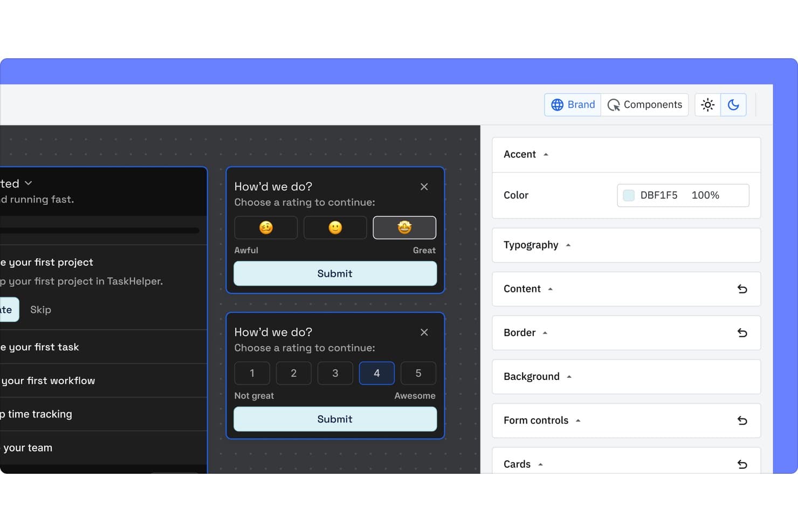Open the Brand tab
The image size is (798, 532).
573,105
